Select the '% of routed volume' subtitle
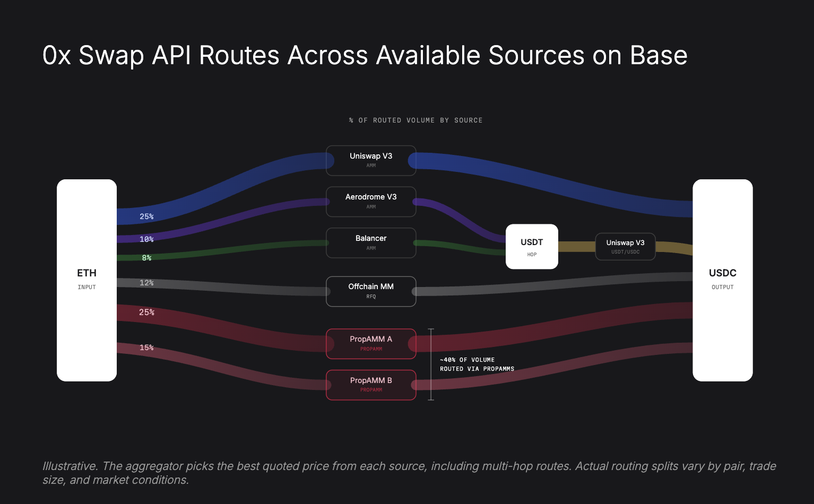This screenshot has width=814, height=504. coord(415,120)
